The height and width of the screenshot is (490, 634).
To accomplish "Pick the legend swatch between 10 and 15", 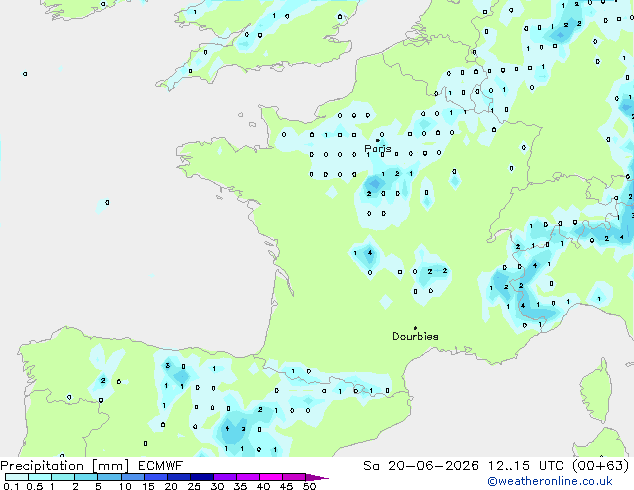I will [133, 477].
